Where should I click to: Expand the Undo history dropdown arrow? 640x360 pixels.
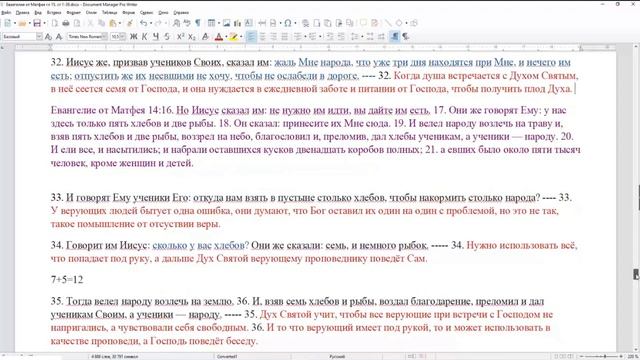[x=151, y=23]
